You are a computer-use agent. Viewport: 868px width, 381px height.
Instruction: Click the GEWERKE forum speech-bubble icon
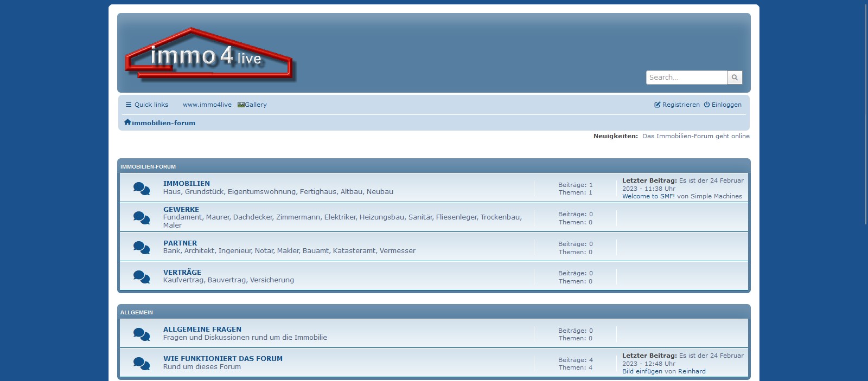click(x=142, y=218)
